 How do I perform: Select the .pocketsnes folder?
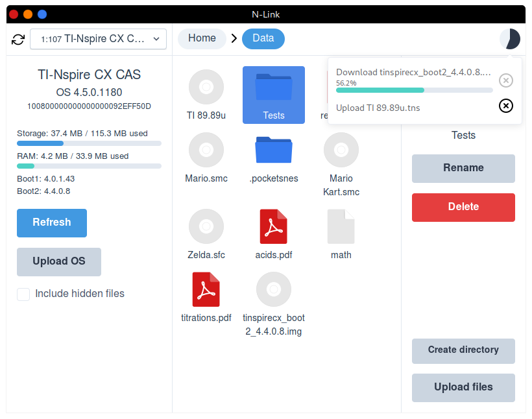point(273,158)
